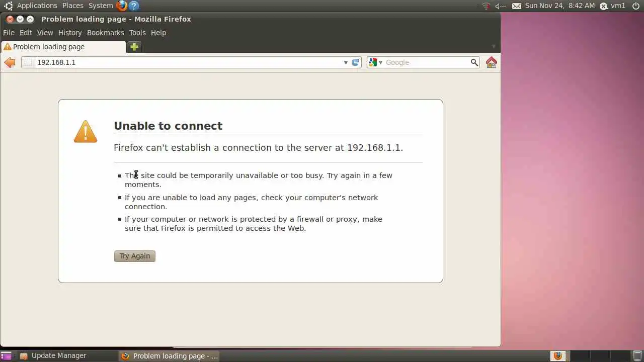Open a new tab with the plus icon

point(134,47)
